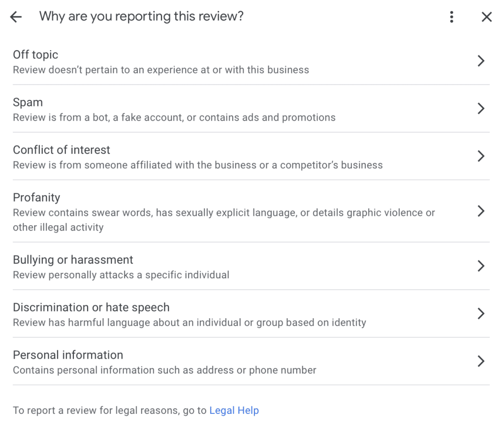Screen dimensions: 504x438
Task: Expand the Conflict of interest chevron
Action: [481, 156]
